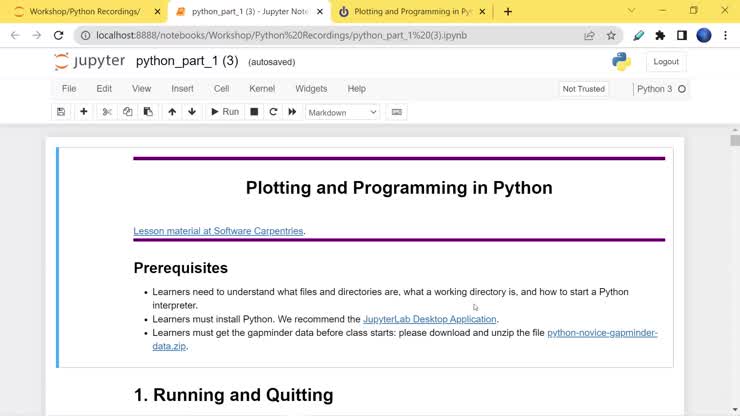Restart kernel and run all cells
The height and width of the screenshot is (416, 740).
[292, 112]
